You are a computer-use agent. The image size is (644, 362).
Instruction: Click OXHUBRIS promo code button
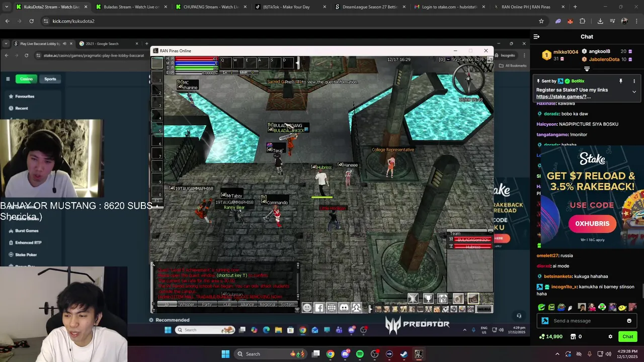(x=592, y=224)
